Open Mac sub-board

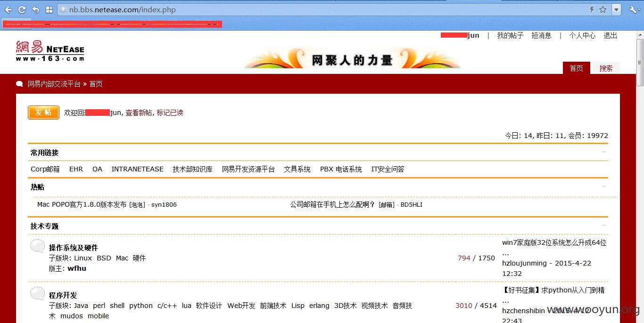point(122,258)
